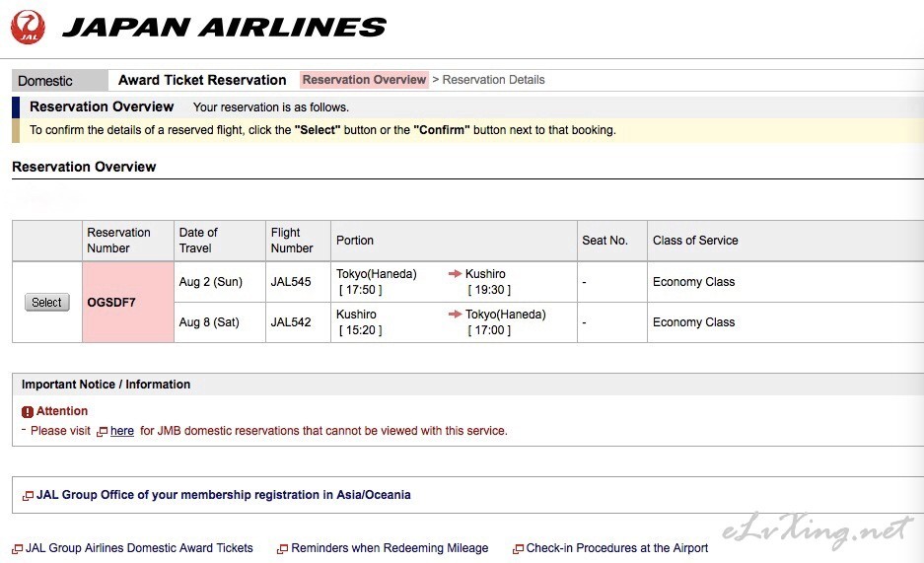Select the Reservation Details breadcrumb step
924x563 pixels.
[x=493, y=80]
